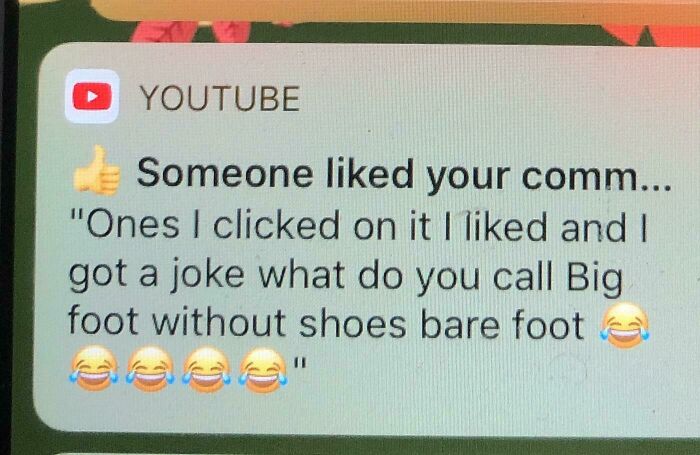Click the first laughing emoji on bottom row

click(x=94, y=369)
